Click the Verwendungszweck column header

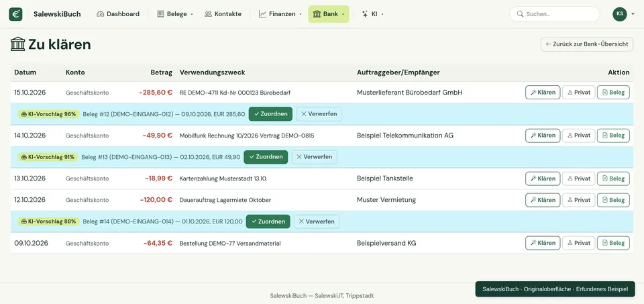tap(213, 72)
